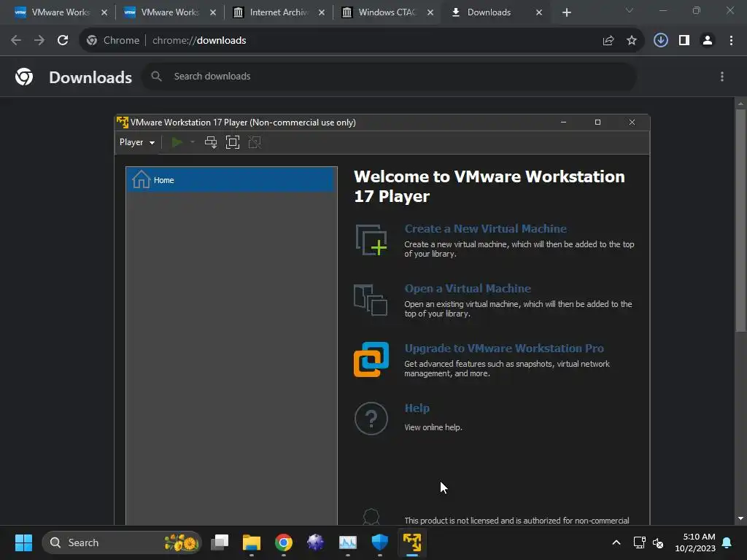Minimize the VMware Workstation Player window
Viewport: 747px width, 560px height.
click(564, 122)
